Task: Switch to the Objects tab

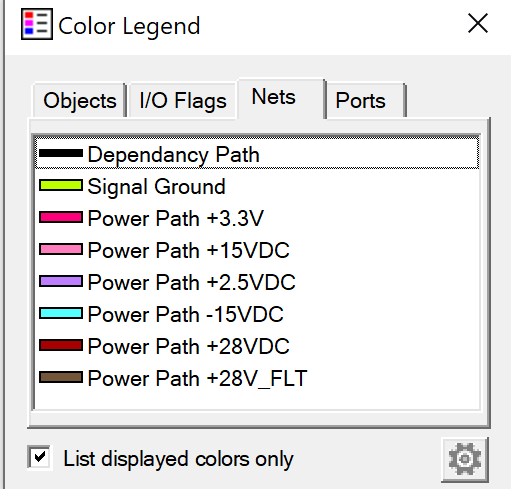Action: point(80,101)
